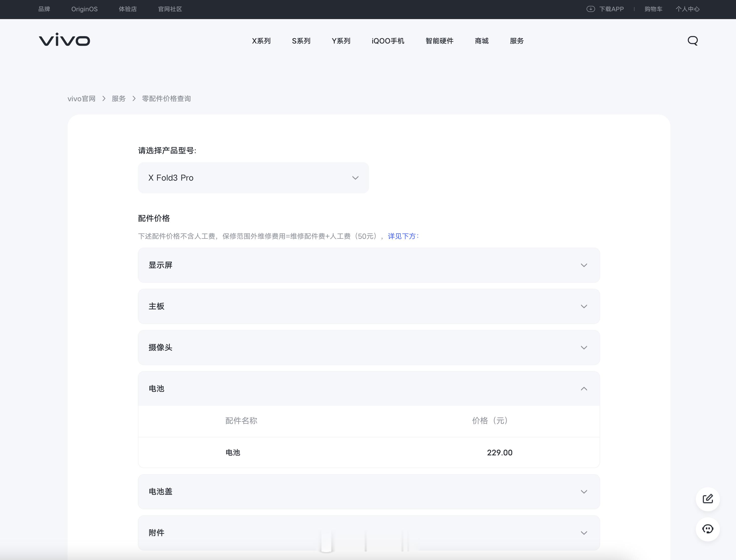Collapse the 电池 section
The width and height of the screenshot is (736, 560).
[369, 389]
